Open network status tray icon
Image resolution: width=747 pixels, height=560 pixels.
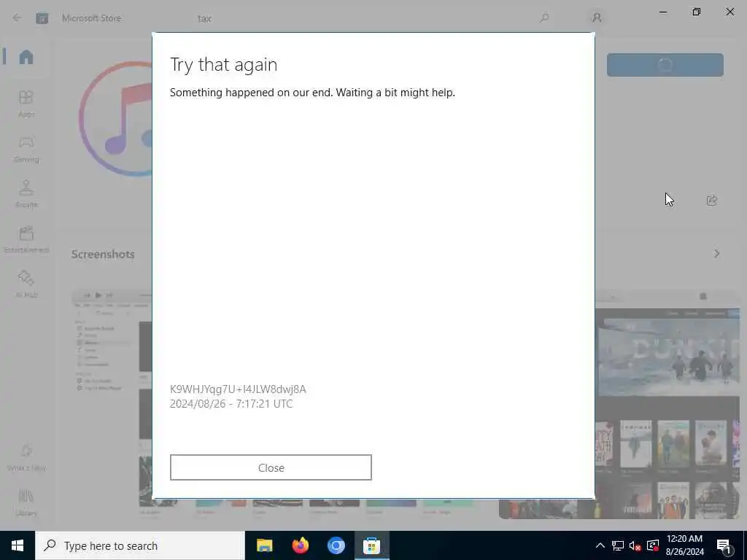(x=618, y=545)
